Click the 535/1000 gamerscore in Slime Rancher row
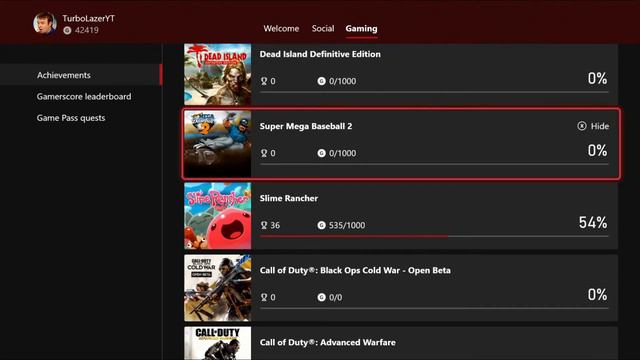 [x=347, y=225]
